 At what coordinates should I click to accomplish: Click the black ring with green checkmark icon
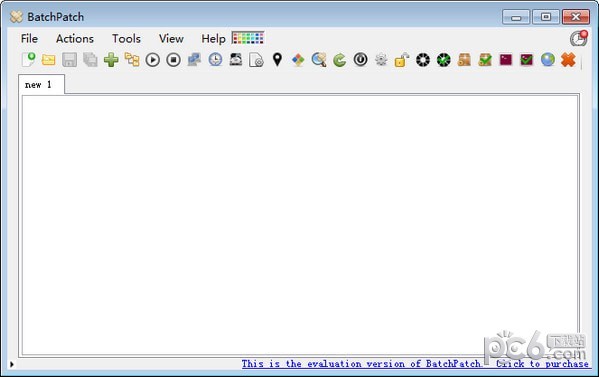coord(444,60)
